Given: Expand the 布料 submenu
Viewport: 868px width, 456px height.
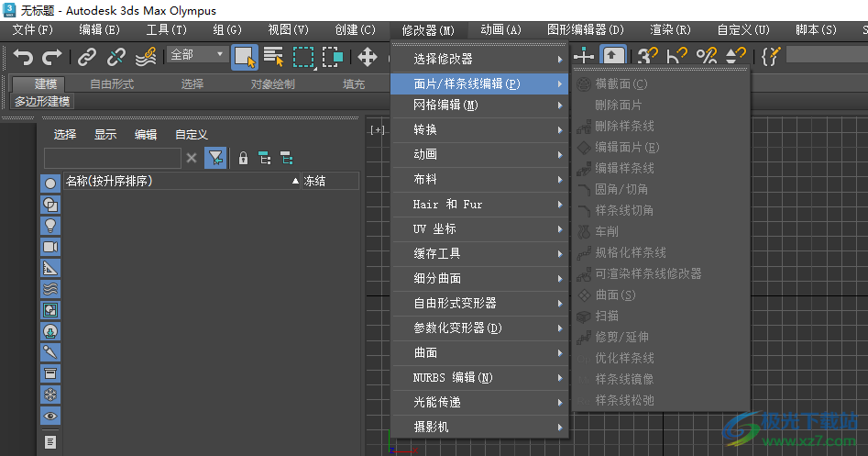Looking at the screenshot, I should (x=479, y=180).
